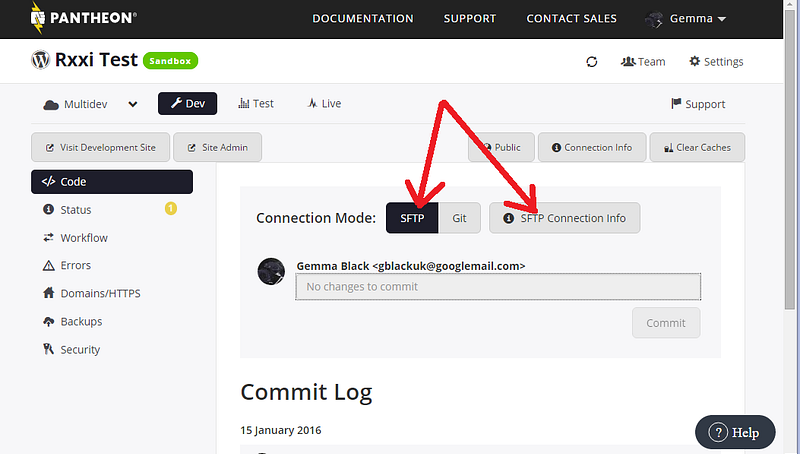
Task: Click Site Admin external-link icon
Action: [191, 147]
